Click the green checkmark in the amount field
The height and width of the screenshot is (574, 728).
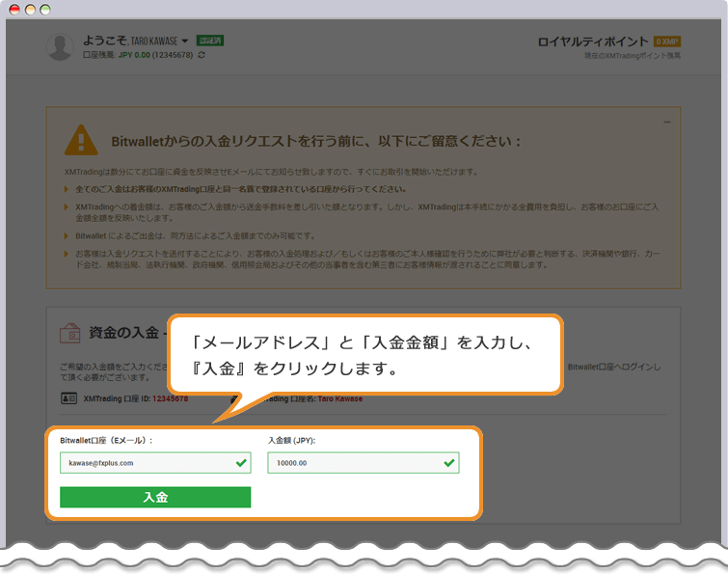coord(448,463)
